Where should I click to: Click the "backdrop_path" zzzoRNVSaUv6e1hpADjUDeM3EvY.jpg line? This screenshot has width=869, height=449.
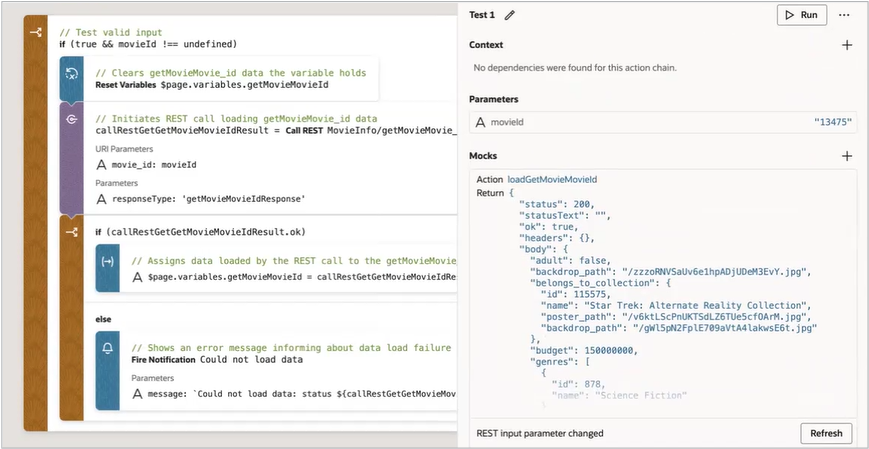click(671, 272)
